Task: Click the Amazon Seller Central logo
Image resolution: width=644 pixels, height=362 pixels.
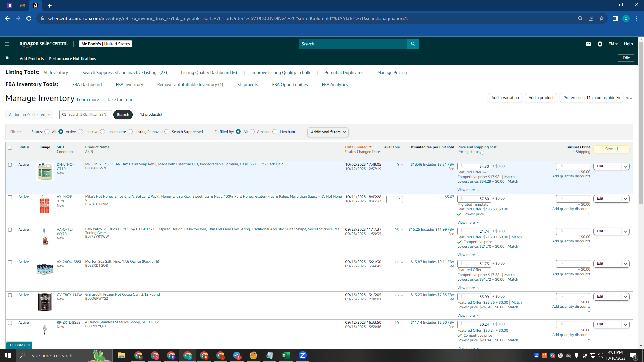Action: point(44,44)
